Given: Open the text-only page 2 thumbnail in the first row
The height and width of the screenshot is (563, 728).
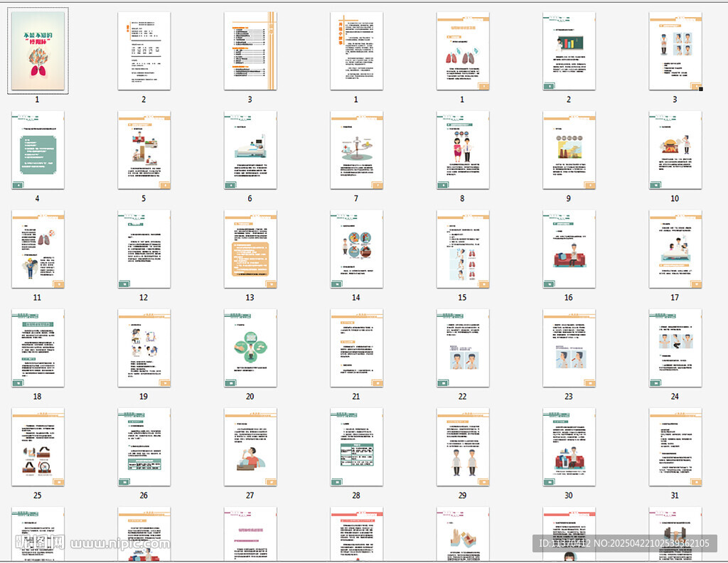Looking at the screenshot, I should 144,50.
